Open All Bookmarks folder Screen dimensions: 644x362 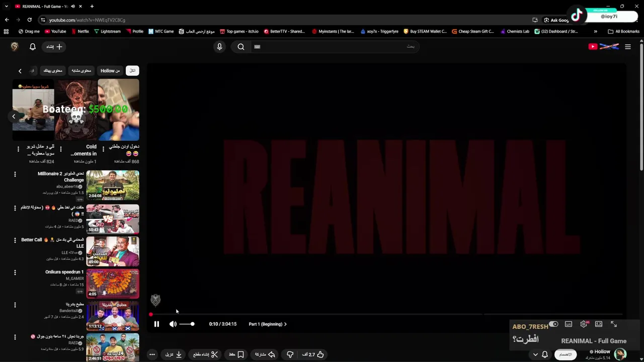[x=624, y=31]
